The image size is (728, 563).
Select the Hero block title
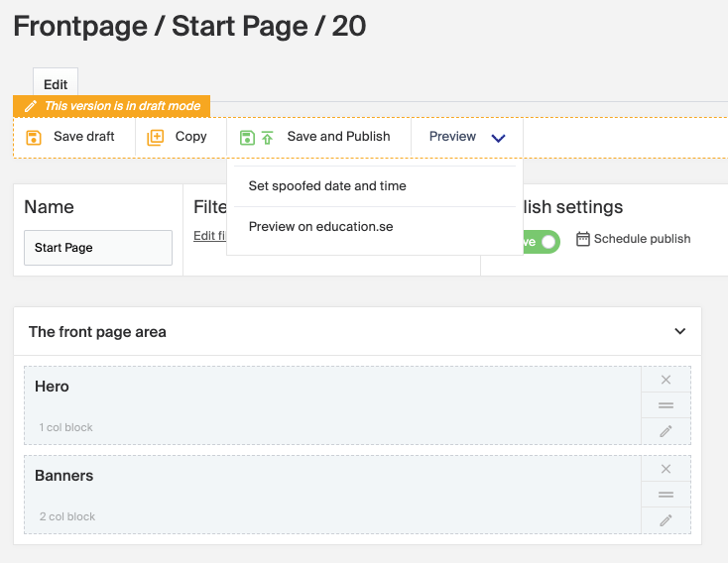click(x=53, y=387)
